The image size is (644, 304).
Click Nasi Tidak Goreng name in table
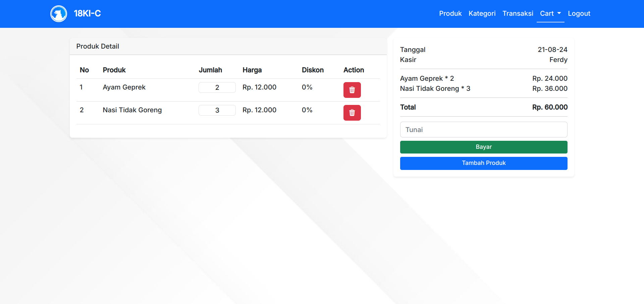click(132, 110)
